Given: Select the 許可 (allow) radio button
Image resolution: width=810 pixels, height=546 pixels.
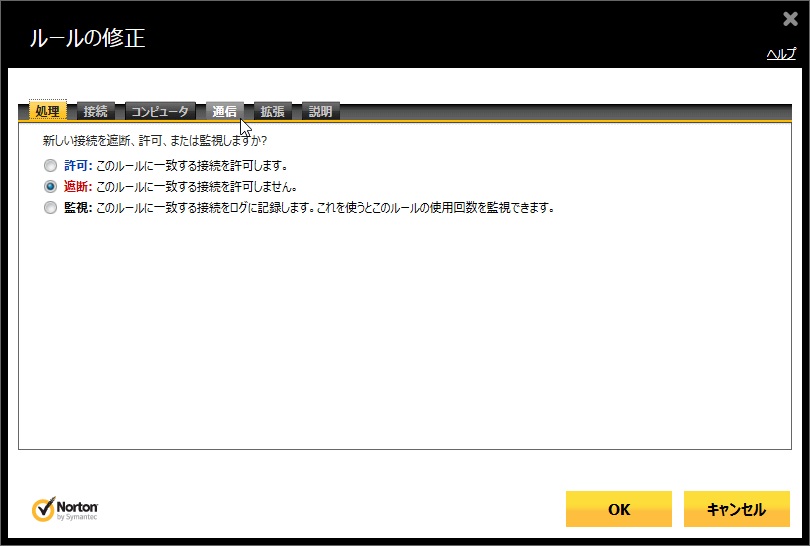Looking at the screenshot, I should coord(50,165).
